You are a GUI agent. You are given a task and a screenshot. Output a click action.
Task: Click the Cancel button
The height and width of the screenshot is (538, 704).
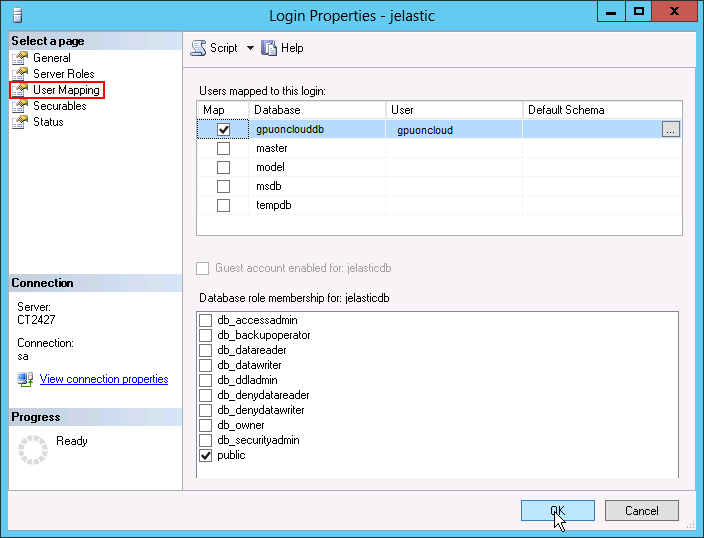[x=641, y=510]
